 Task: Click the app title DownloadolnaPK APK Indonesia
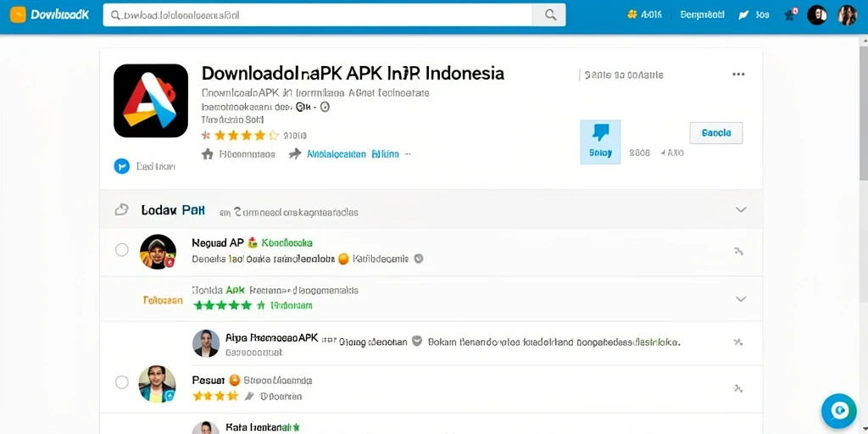pyautogui.click(x=353, y=73)
